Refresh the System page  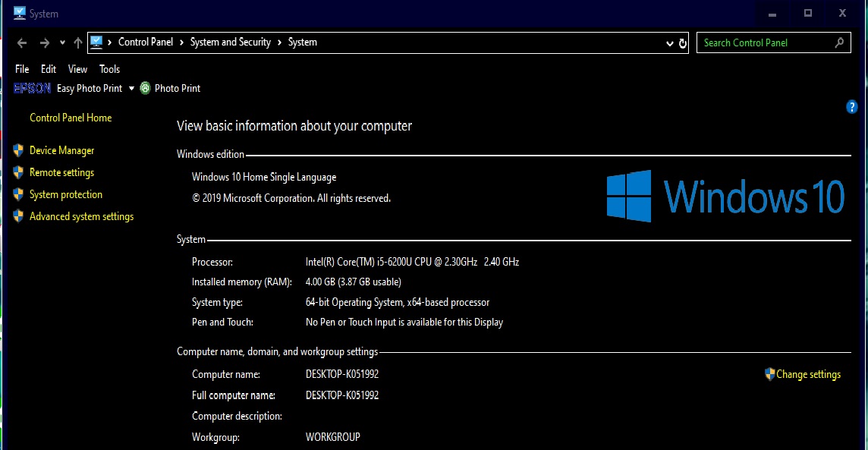pyautogui.click(x=683, y=43)
